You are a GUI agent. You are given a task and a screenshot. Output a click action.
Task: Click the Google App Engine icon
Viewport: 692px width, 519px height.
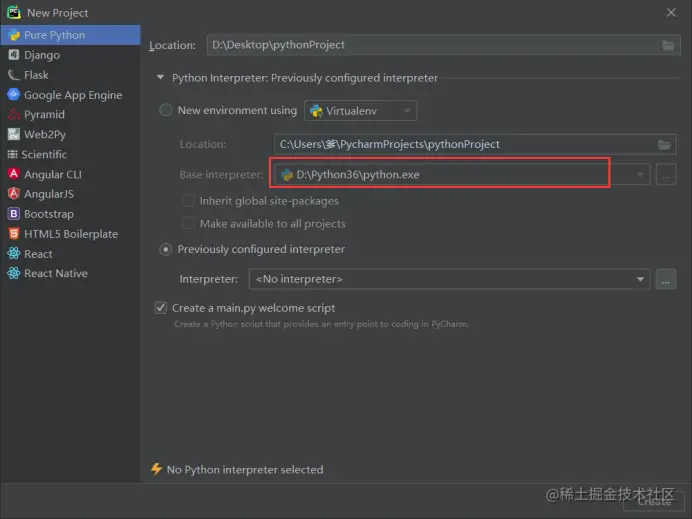[x=14, y=94]
